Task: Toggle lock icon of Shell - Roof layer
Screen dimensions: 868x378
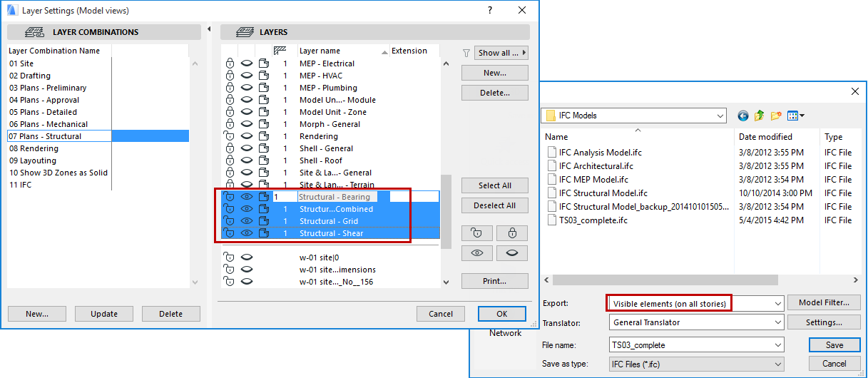Action: click(x=230, y=160)
